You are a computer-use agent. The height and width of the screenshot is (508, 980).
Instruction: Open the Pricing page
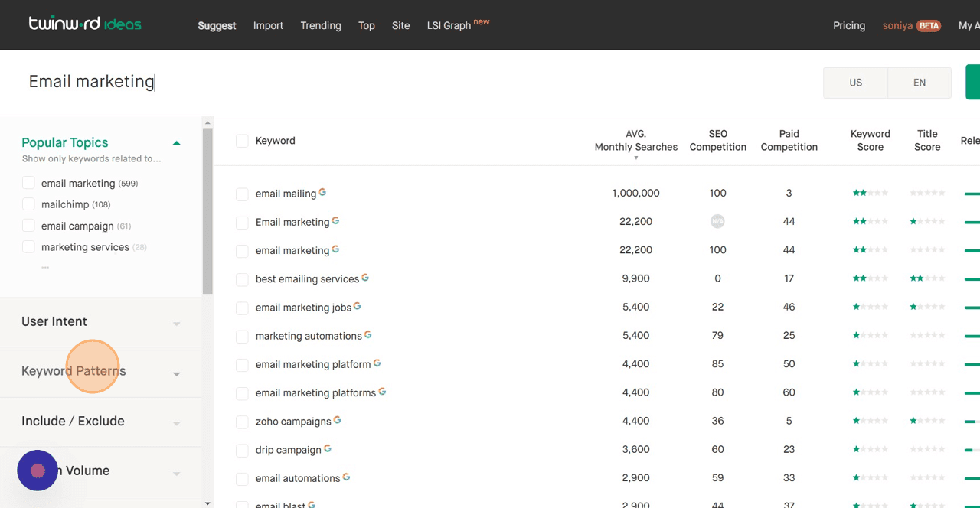point(849,25)
